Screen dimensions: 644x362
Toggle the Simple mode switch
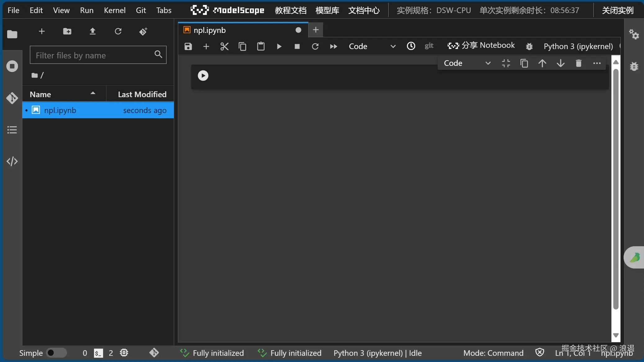point(56,353)
